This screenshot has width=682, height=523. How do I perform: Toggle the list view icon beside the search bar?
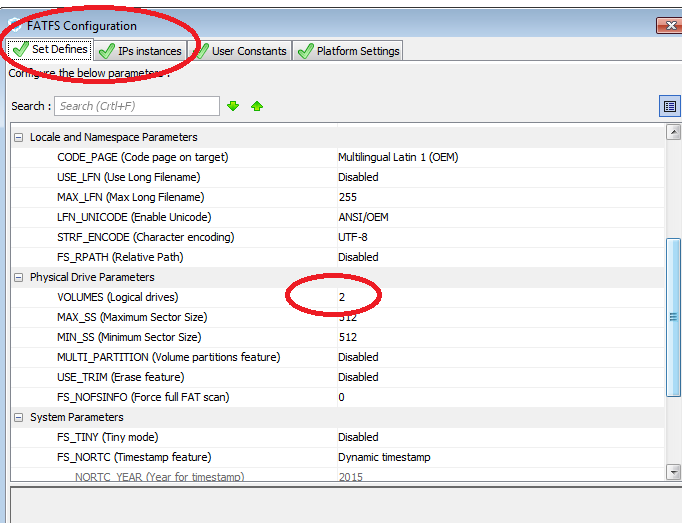669,106
